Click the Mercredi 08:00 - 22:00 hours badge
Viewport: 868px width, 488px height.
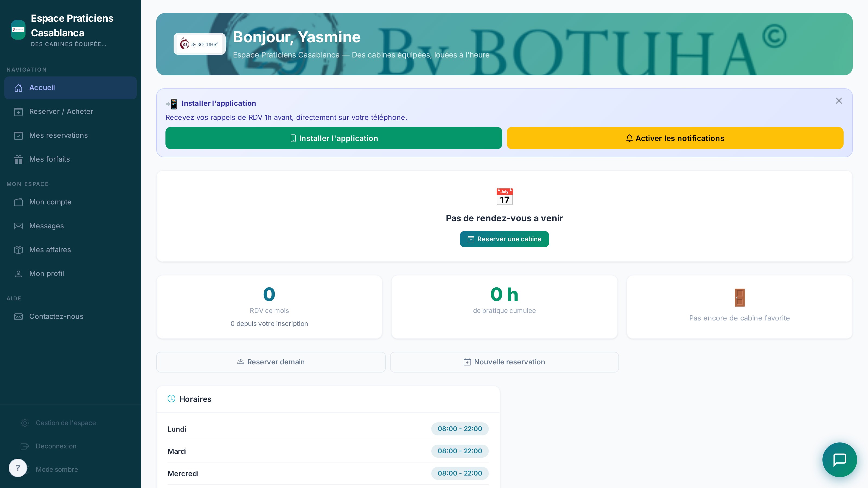(460, 473)
